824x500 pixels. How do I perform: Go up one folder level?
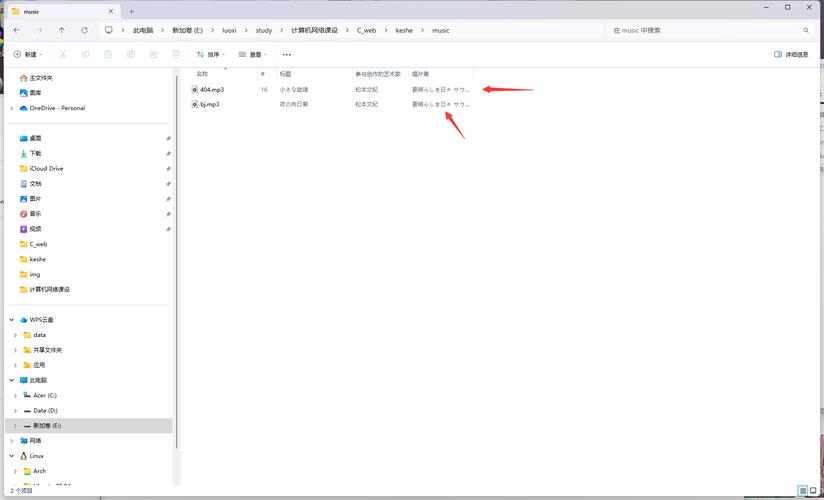[x=62, y=30]
